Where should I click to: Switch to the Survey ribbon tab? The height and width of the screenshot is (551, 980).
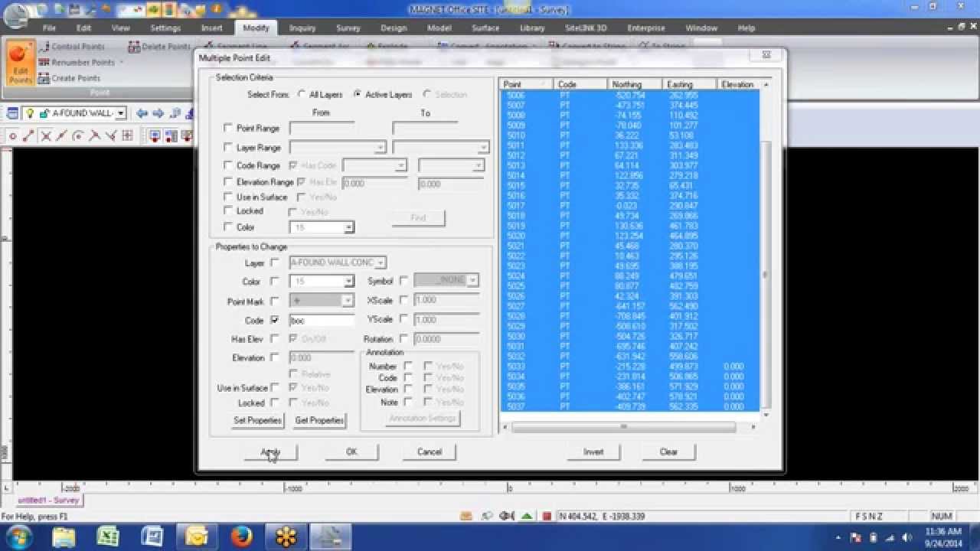348,28
